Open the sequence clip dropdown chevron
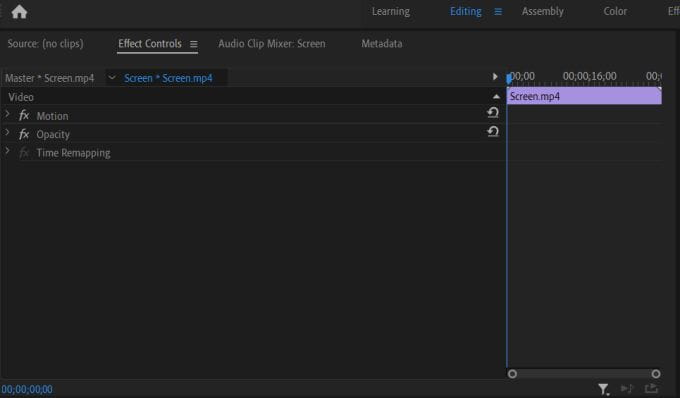 [112, 78]
